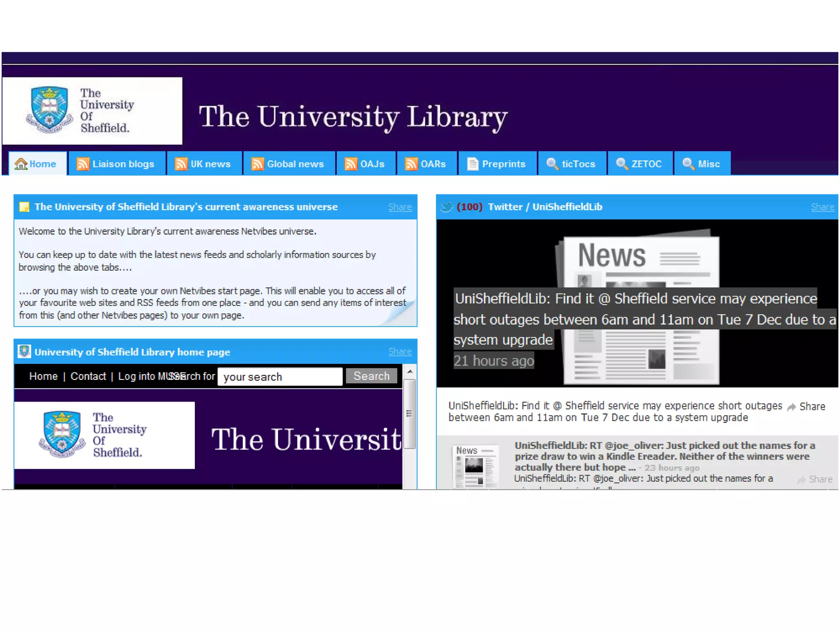This screenshot has height=630, width=840.
Task: Click the Twitter bird icon in widget header
Action: tap(446, 207)
